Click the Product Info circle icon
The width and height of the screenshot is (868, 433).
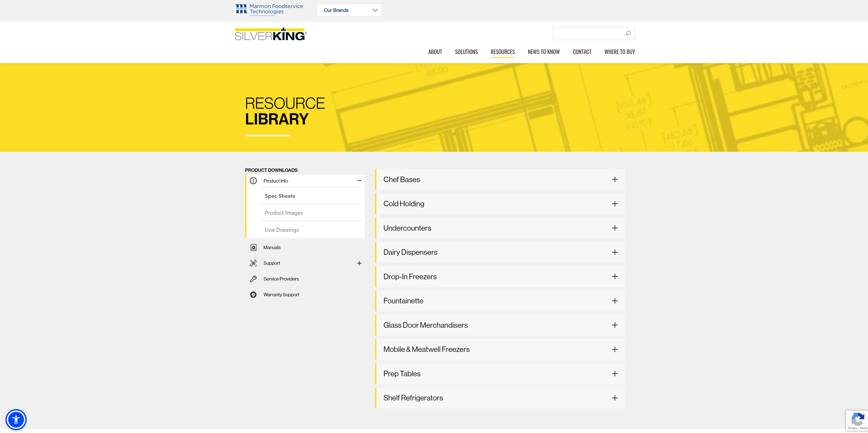click(x=253, y=181)
